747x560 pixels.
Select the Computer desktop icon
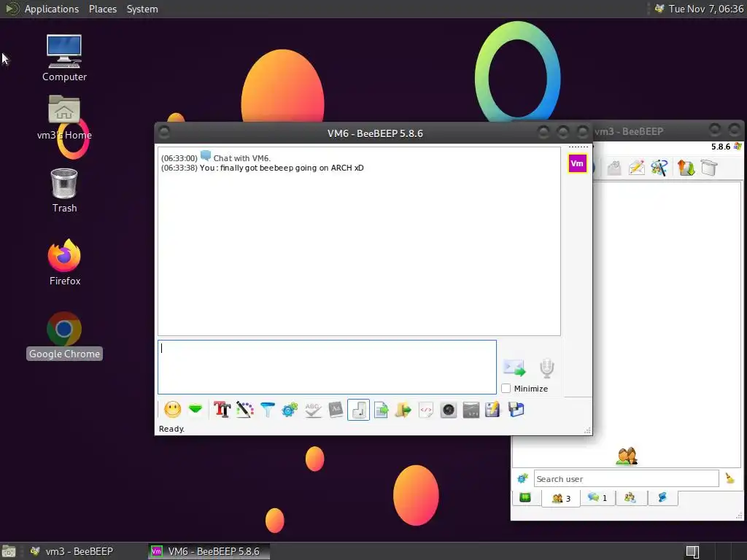pyautogui.click(x=64, y=58)
